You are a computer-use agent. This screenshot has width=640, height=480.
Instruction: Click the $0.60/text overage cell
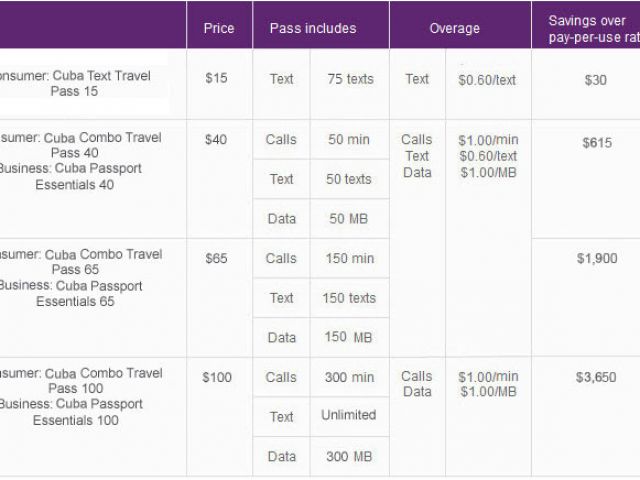(x=488, y=79)
